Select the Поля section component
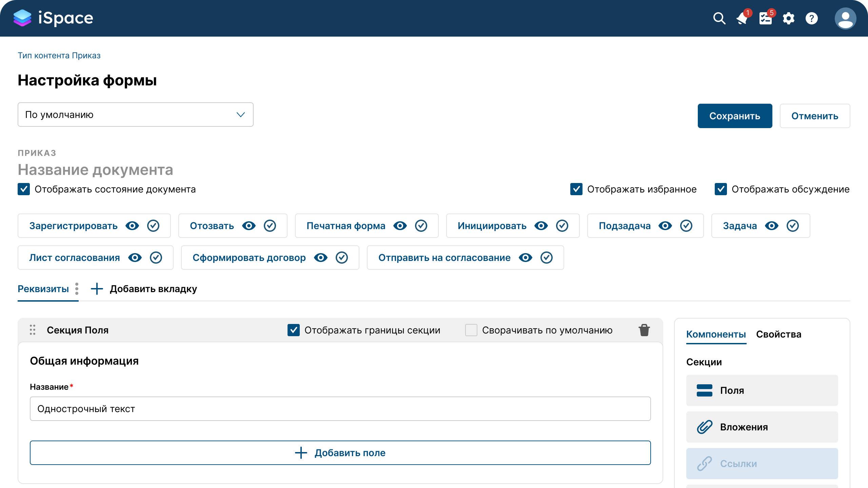The width and height of the screenshot is (868, 488). (x=761, y=390)
